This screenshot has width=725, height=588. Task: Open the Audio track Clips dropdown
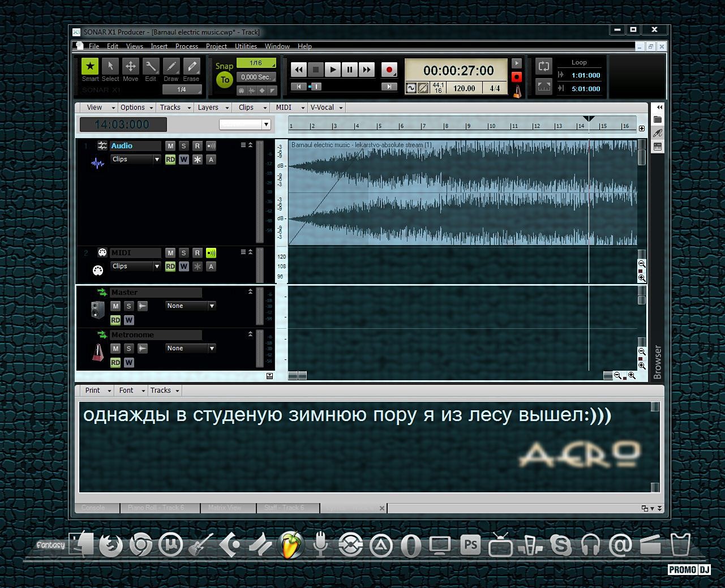pyautogui.click(x=136, y=160)
